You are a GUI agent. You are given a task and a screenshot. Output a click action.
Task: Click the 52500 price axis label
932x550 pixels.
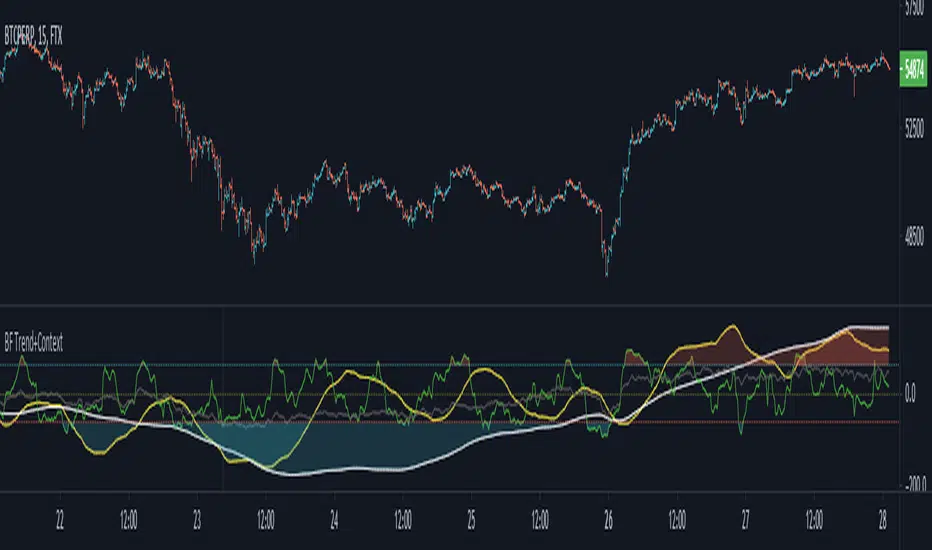click(914, 128)
